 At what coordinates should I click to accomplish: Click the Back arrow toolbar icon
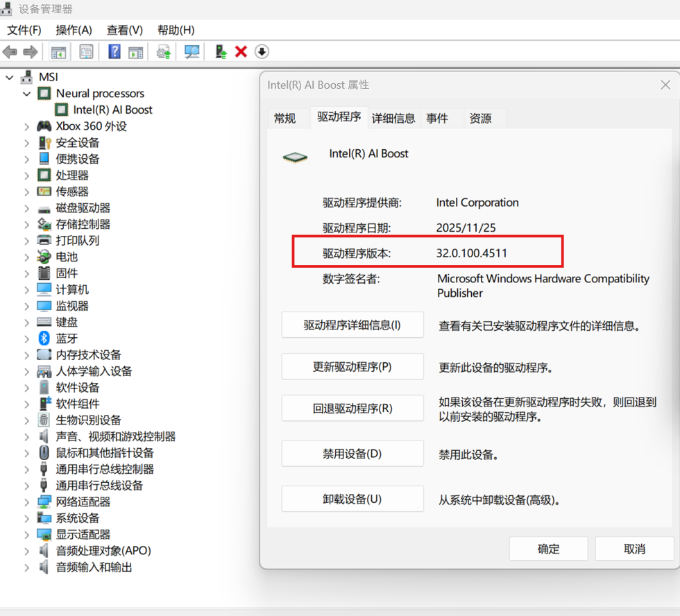coord(10,52)
